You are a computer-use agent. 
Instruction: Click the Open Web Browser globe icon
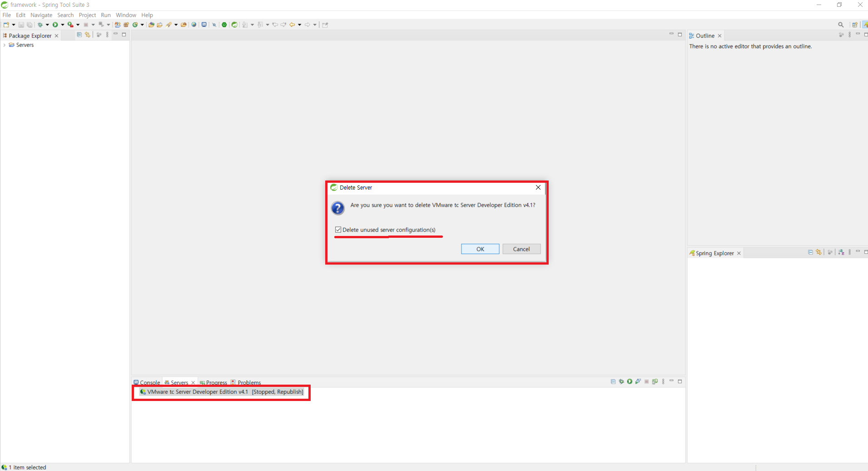coord(193,25)
